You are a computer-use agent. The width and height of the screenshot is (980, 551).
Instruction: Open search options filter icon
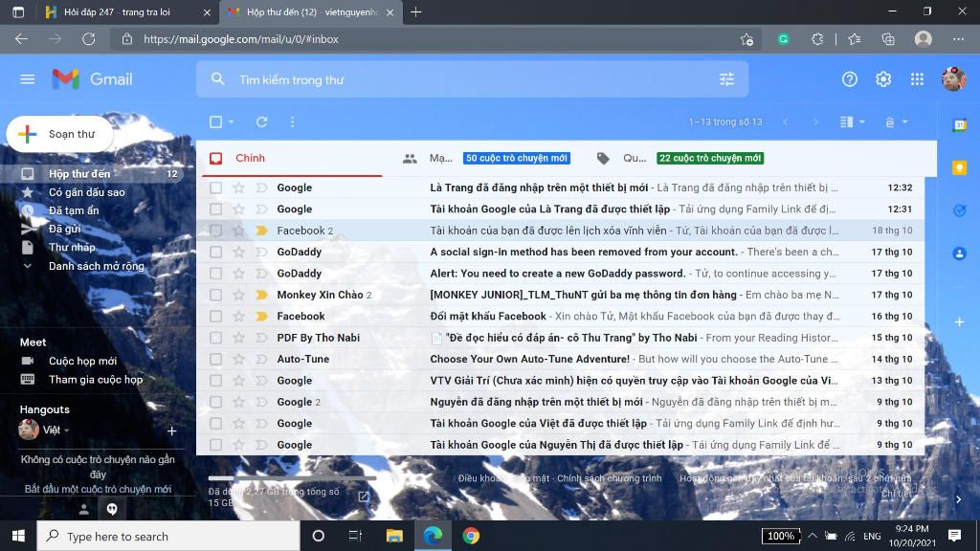pos(726,79)
